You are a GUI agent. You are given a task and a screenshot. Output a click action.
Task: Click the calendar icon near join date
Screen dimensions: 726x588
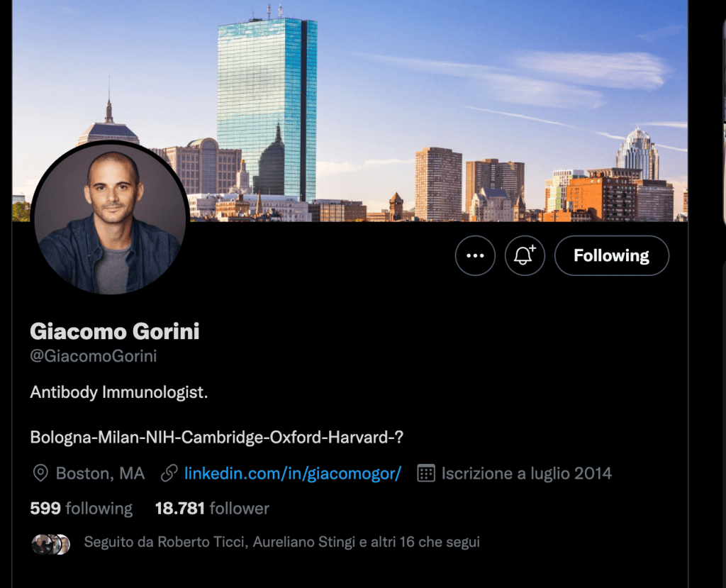pyautogui.click(x=426, y=474)
